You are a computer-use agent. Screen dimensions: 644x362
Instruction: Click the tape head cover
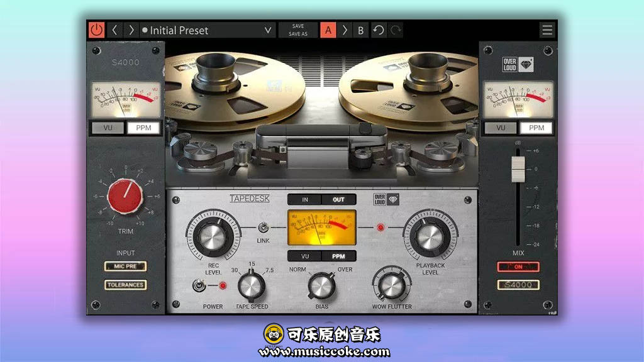click(321, 146)
